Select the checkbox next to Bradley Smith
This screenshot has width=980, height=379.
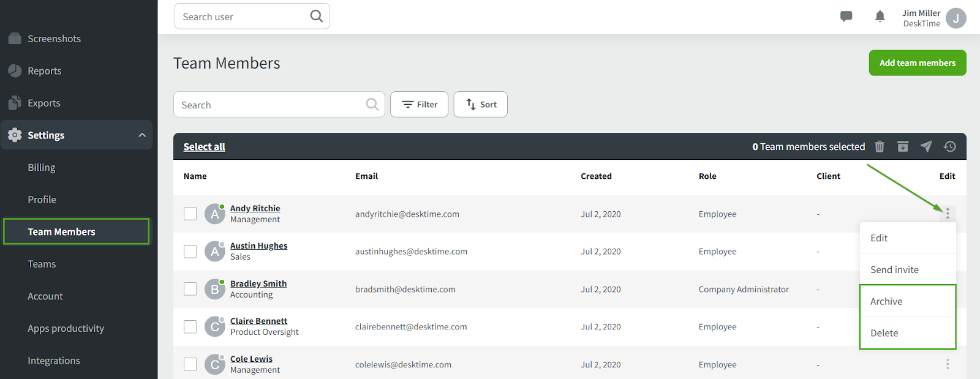tap(190, 289)
